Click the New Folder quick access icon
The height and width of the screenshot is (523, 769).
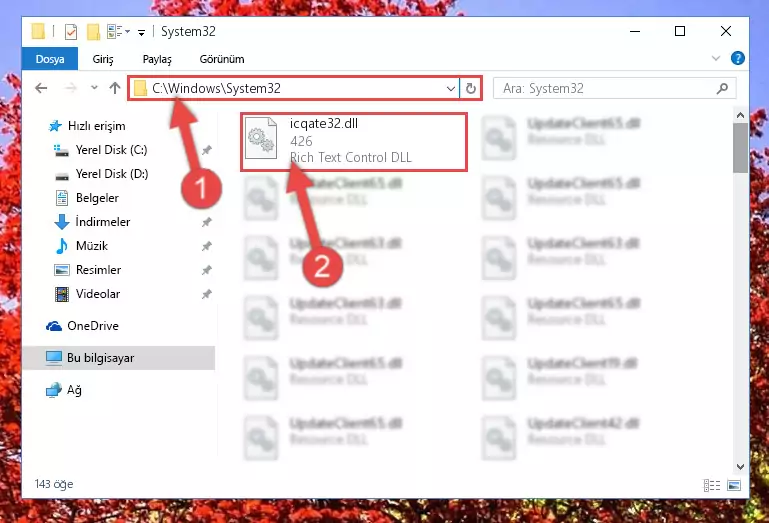(93, 32)
